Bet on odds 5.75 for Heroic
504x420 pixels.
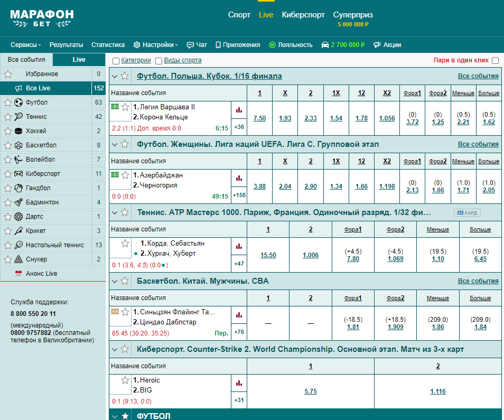[x=311, y=391]
